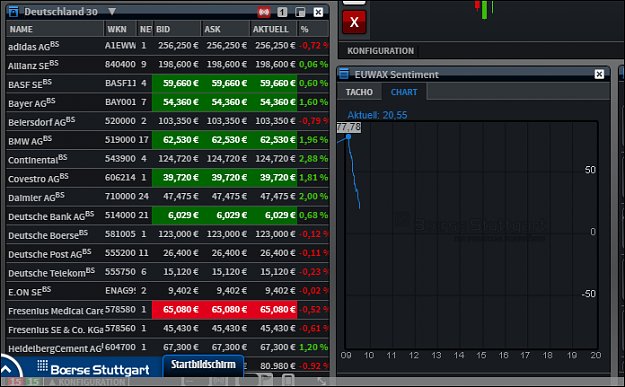
Task: Select the E.ON SE row name
Action: point(29,291)
